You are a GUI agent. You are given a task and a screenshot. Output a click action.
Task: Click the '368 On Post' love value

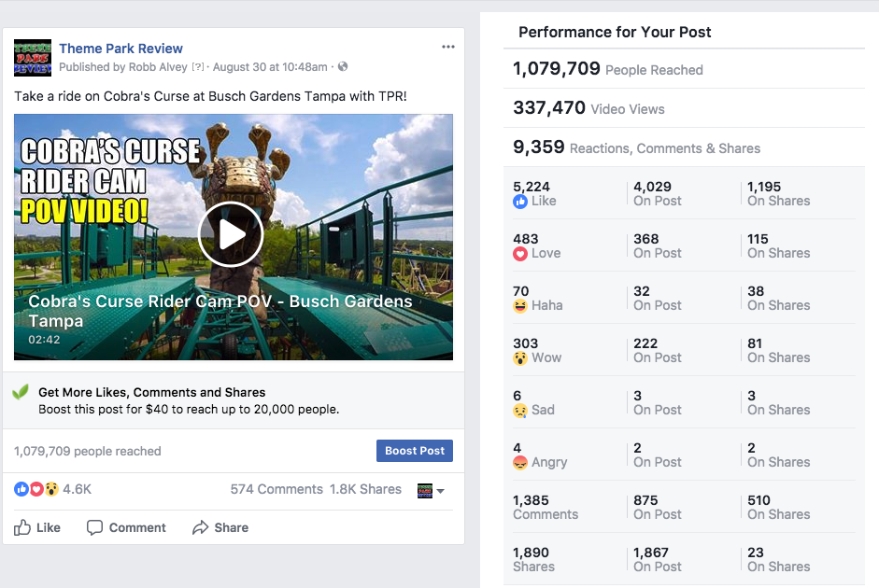pyautogui.click(x=658, y=245)
